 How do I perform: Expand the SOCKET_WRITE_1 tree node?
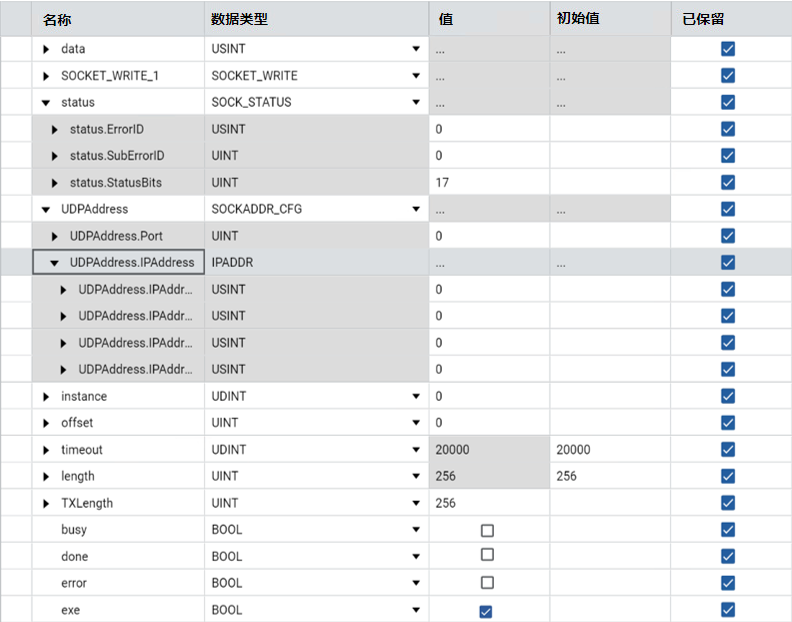[x=46, y=76]
